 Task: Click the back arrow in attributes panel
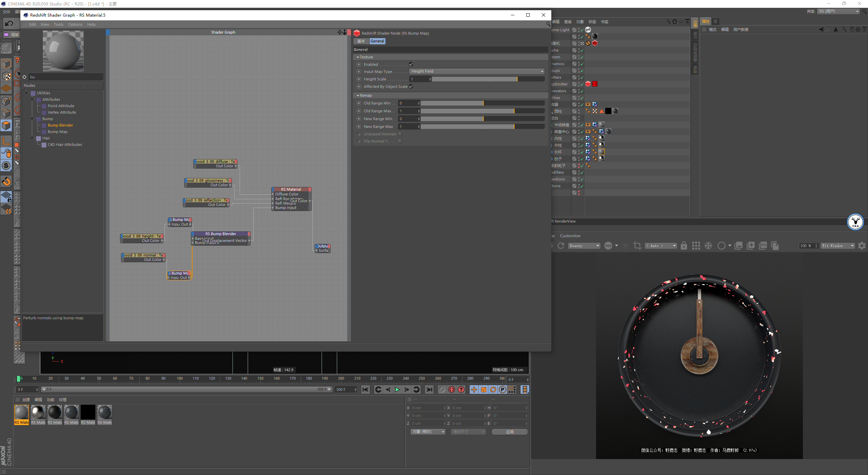tap(821, 30)
